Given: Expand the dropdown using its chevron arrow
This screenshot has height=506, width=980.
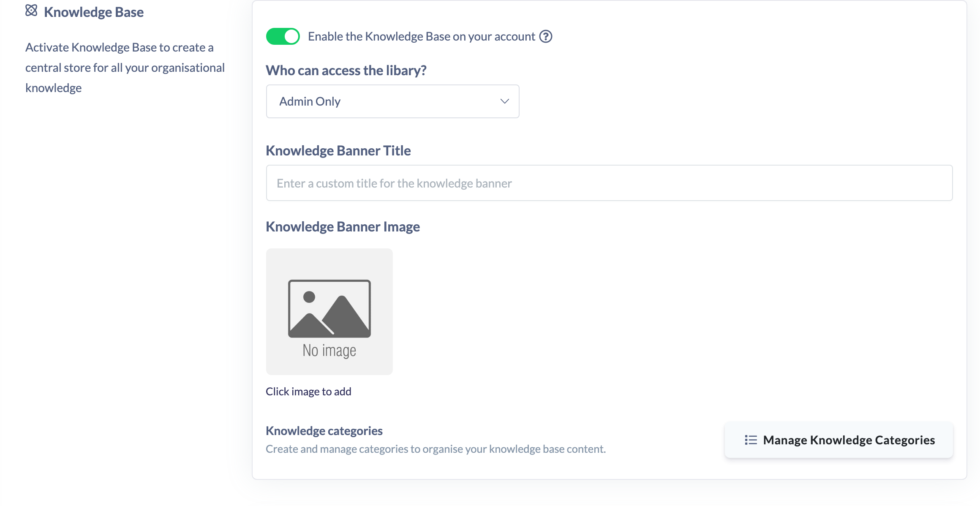Looking at the screenshot, I should pos(504,101).
